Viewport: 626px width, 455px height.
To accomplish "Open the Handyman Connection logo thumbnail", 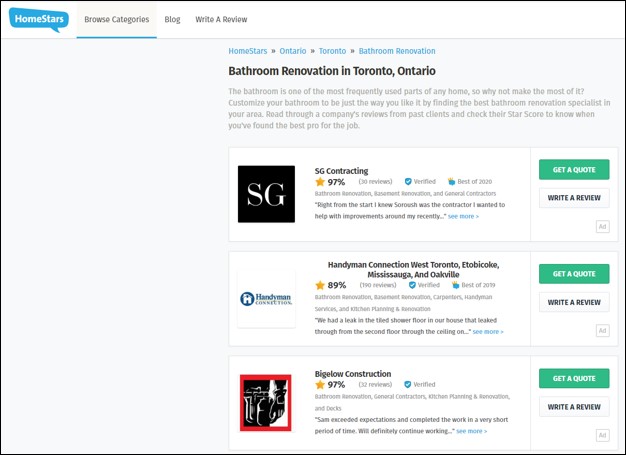I will (x=266, y=299).
